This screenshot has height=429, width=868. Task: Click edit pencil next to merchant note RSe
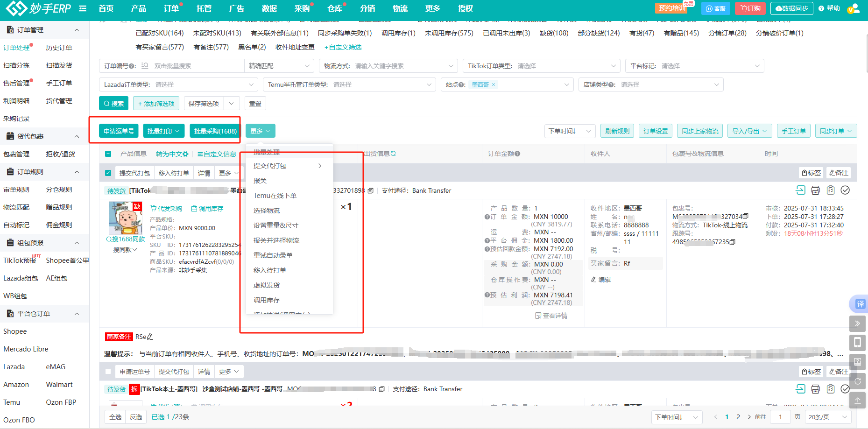[150, 337]
